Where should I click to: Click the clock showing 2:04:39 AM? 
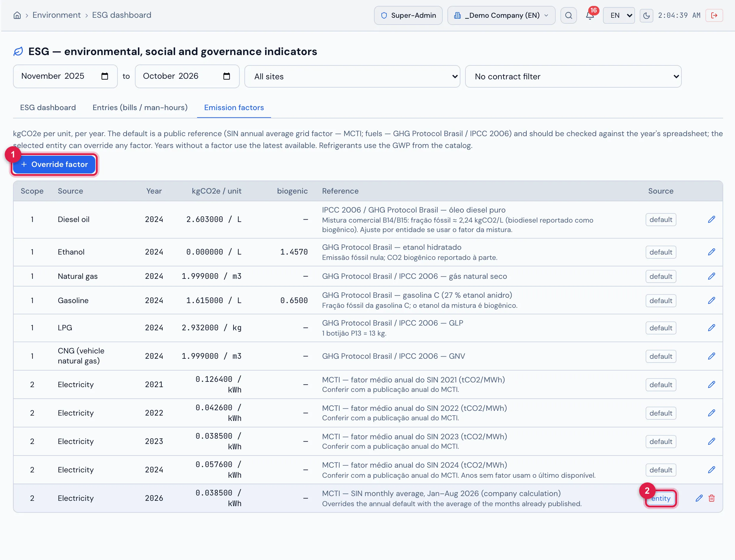679,15
